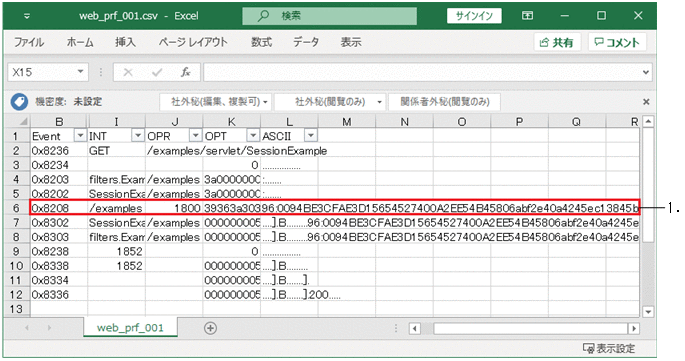
Task: Open the 数式 ribbon tab
Action: coord(262,42)
